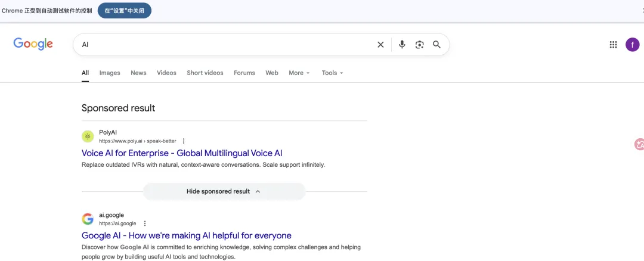Switch to the Web tab
This screenshot has width=644, height=261.
271,73
